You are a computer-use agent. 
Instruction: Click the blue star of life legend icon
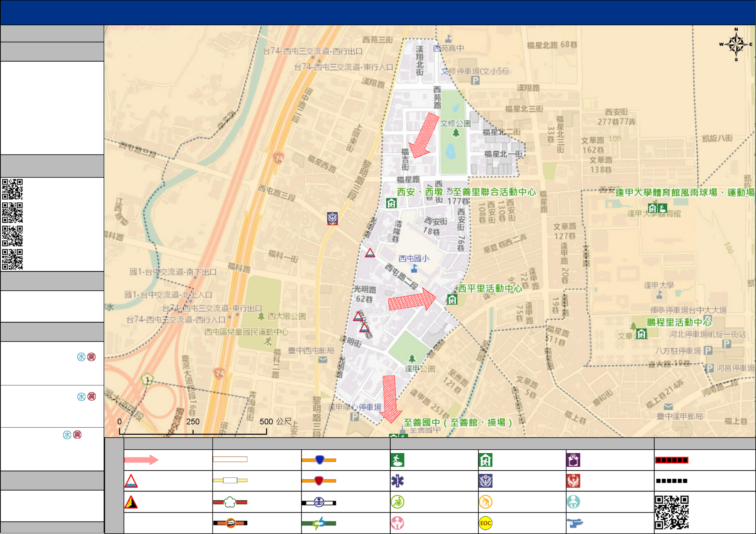[x=397, y=481]
